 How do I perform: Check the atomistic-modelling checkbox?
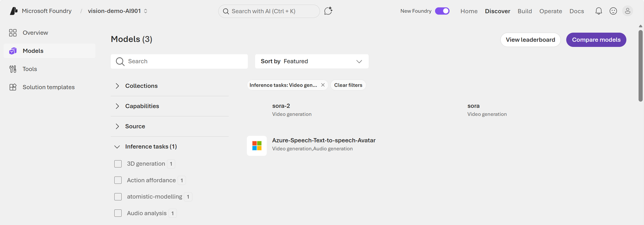click(118, 197)
